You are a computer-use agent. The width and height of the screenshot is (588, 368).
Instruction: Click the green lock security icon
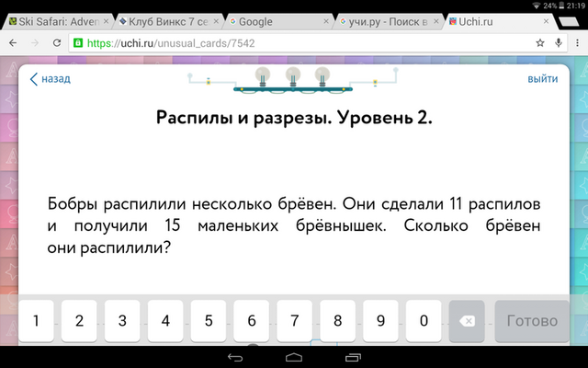(78, 43)
